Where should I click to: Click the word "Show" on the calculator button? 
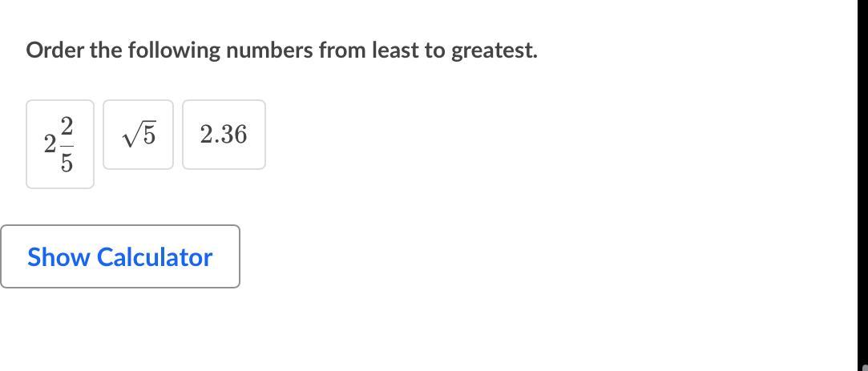[x=59, y=257]
